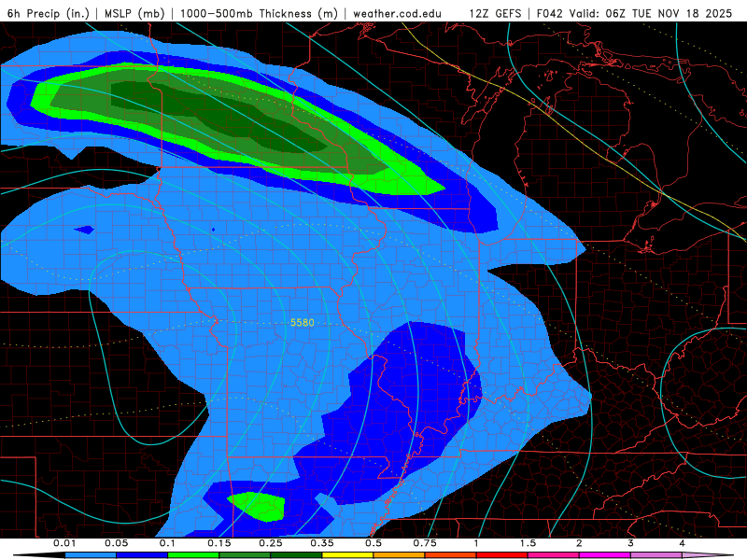The height and width of the screenshot is (560, 747).
Task: Click the 0.35 legend value
Action: tap(322, 543)
